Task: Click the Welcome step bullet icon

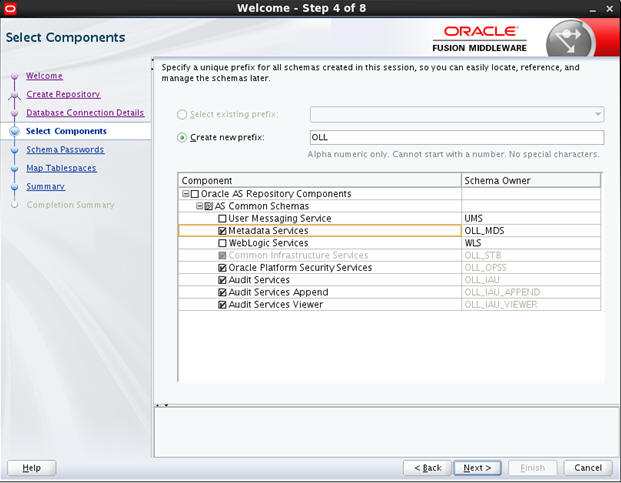Action: pyautogui.click(x=15, y=76)
